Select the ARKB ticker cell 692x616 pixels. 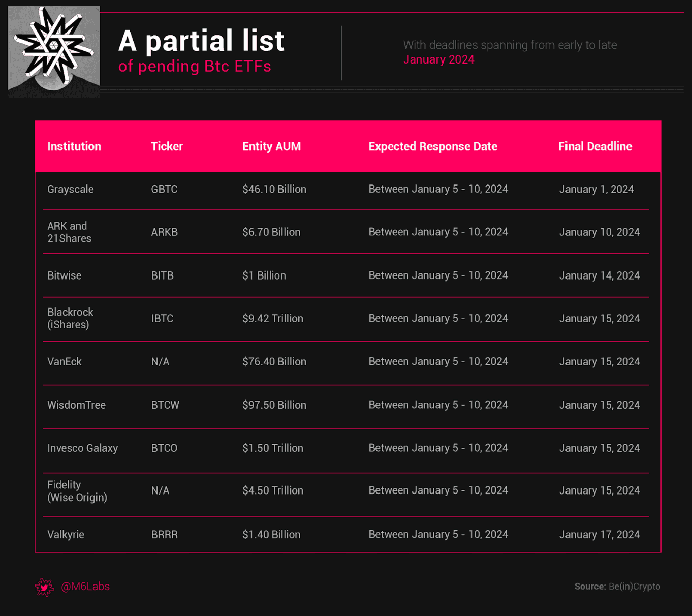pyautogui.click(x=164, y=232)
